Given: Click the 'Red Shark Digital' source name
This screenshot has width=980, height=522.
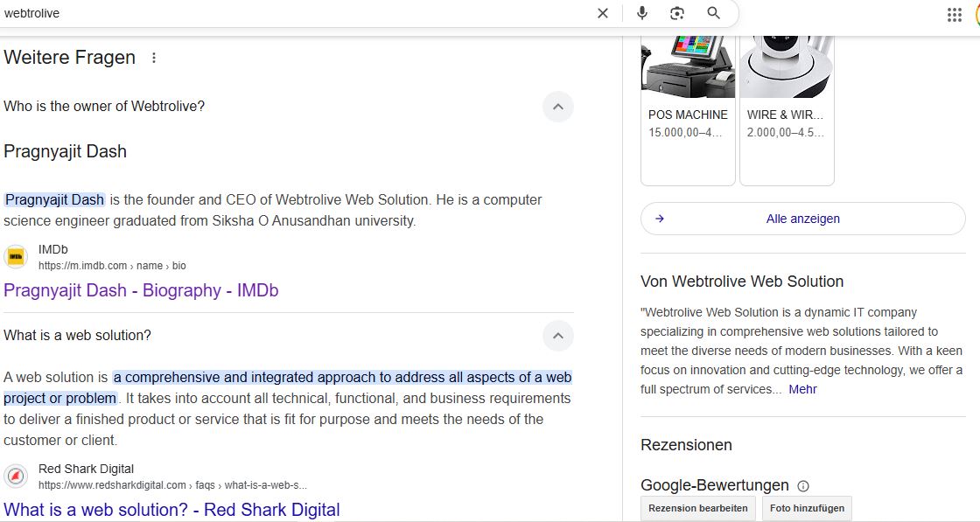Looking at the screenshot, I should click(x=87, y=469).
